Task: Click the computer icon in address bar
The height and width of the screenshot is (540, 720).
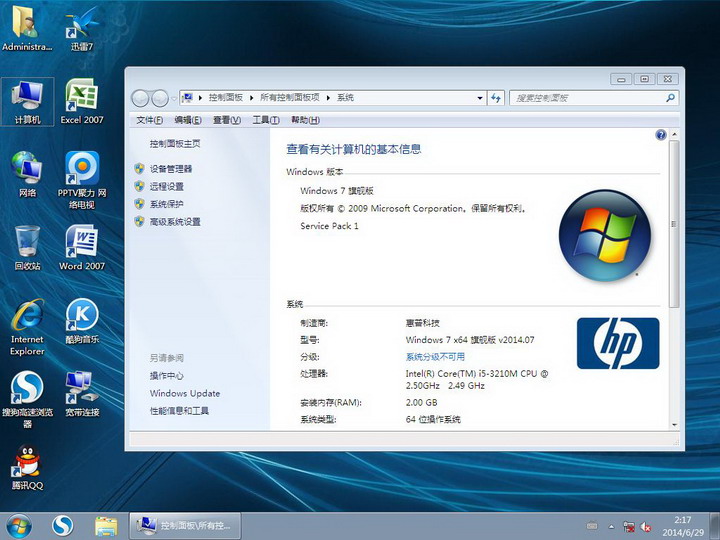Action: (187, 97)
